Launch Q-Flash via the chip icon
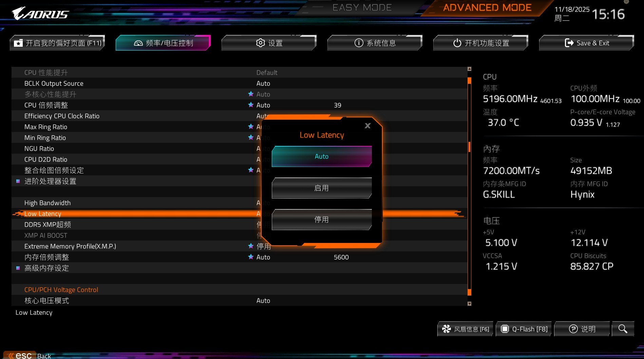This screenshot has width=644, height=359. 506,328
